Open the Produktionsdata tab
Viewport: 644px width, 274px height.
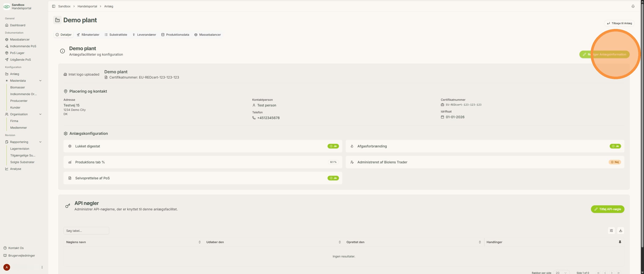[x=175, y=35]
